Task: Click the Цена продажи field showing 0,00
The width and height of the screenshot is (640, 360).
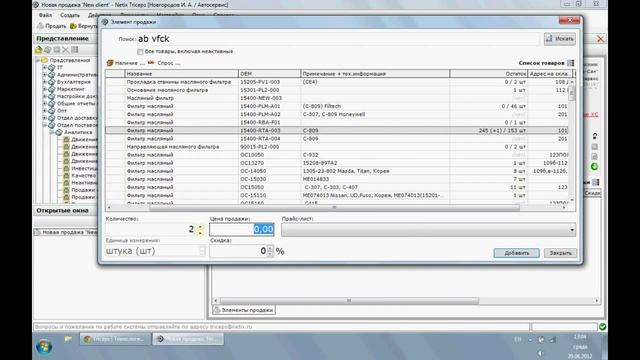Action: coord(242,229)
